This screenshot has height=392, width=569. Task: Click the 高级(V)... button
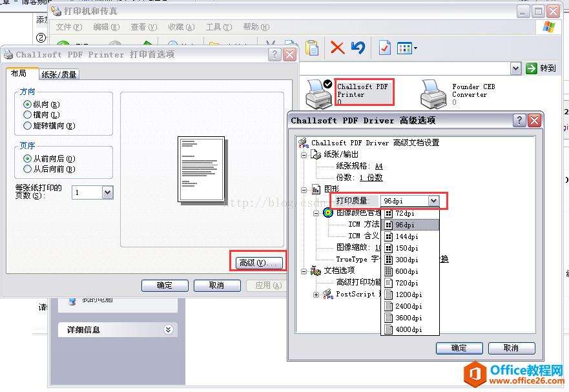pos(258,262)
